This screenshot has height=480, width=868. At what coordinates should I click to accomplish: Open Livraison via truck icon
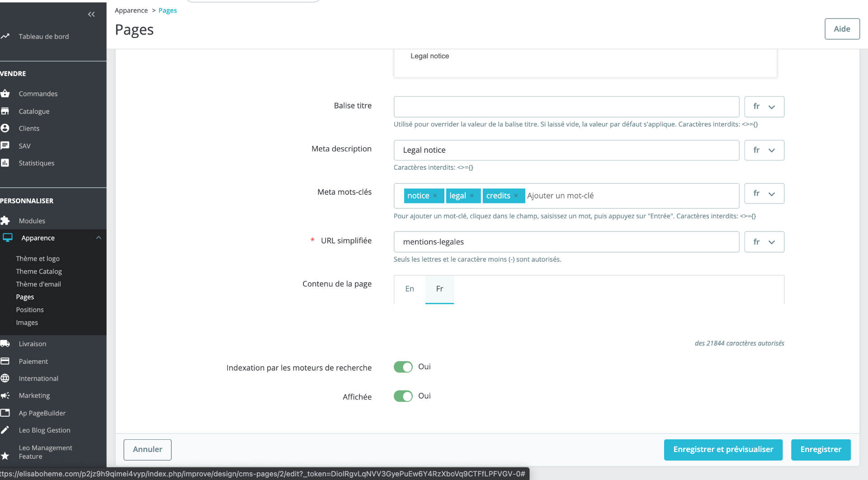[x=5, y=344]
